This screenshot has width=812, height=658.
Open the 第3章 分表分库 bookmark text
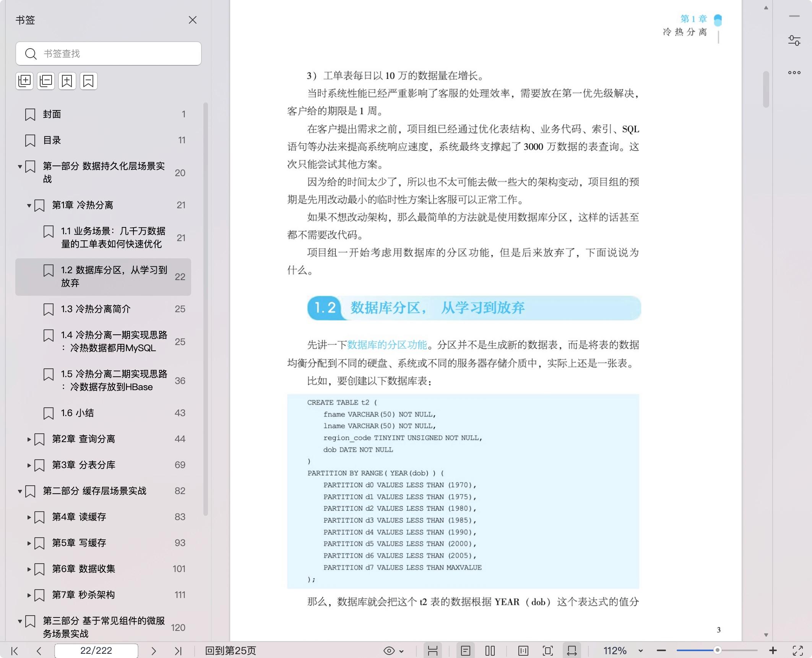83,465
